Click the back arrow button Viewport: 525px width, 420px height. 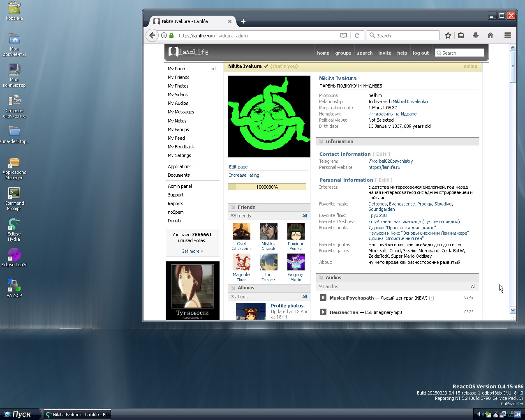pyautogui.click(x=152, y=36)
